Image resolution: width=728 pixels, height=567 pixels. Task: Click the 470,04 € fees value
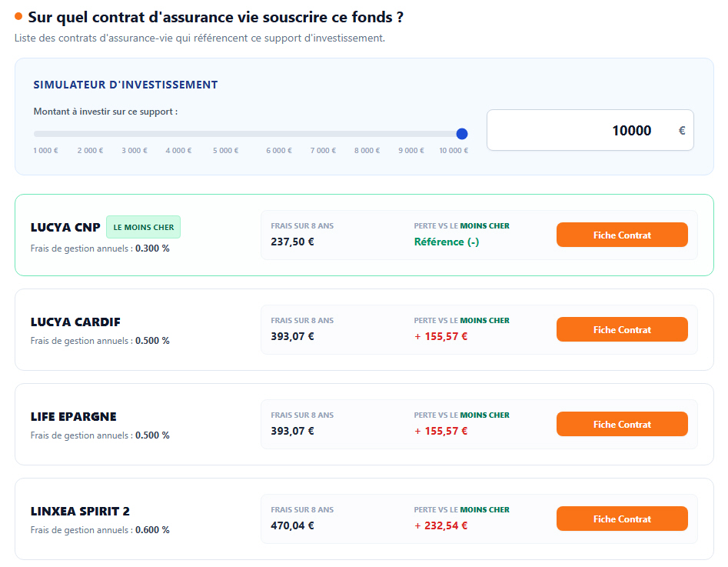click(x=292, y=525)
